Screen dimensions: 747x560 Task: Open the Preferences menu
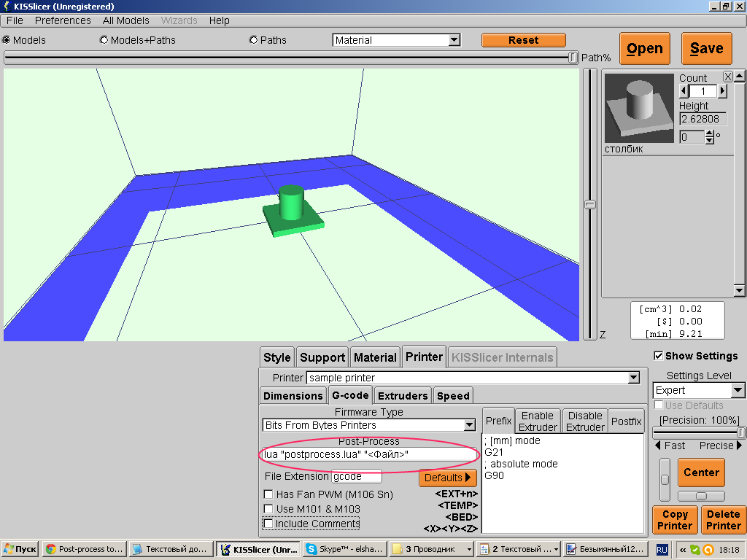pyautogui.click(x=63, y=20)
